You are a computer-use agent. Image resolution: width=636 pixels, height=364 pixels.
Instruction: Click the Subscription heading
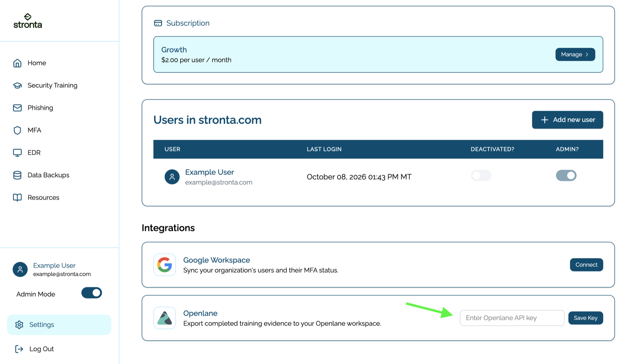188,23
